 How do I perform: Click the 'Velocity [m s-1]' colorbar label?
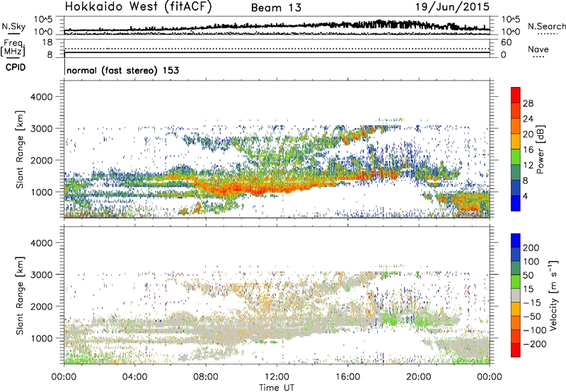point(553,295)
